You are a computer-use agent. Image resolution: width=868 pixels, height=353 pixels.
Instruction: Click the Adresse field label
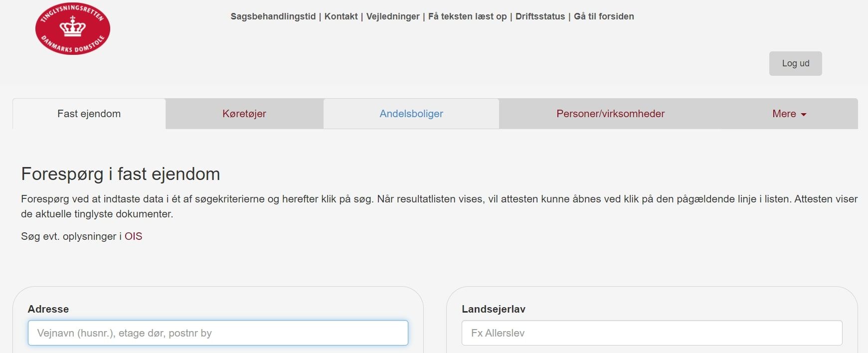point(48,309)
